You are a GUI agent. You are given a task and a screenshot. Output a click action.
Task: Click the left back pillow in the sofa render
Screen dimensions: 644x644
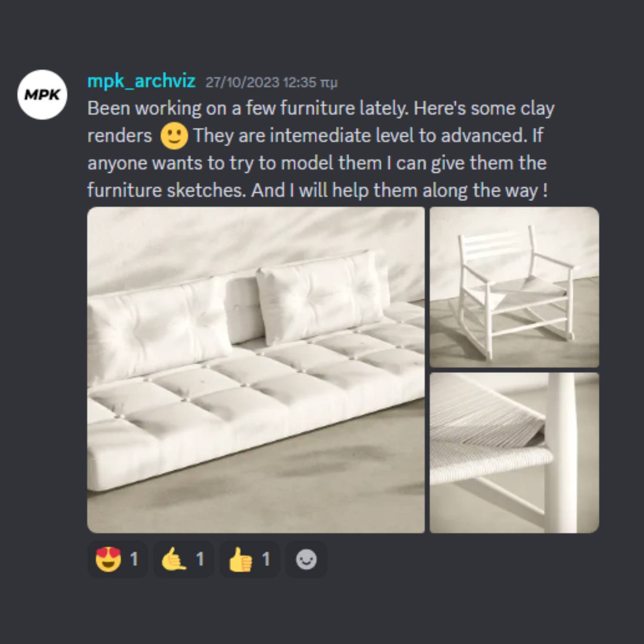159,331
